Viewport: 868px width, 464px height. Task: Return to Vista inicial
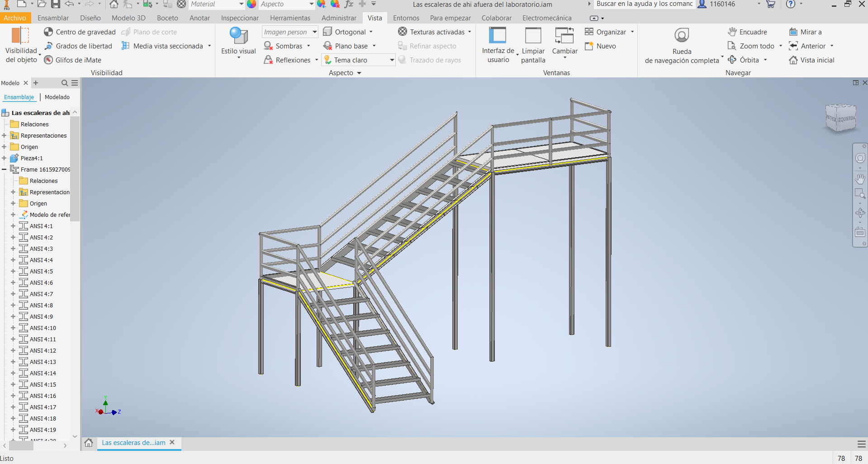click(x=811, y=60)
